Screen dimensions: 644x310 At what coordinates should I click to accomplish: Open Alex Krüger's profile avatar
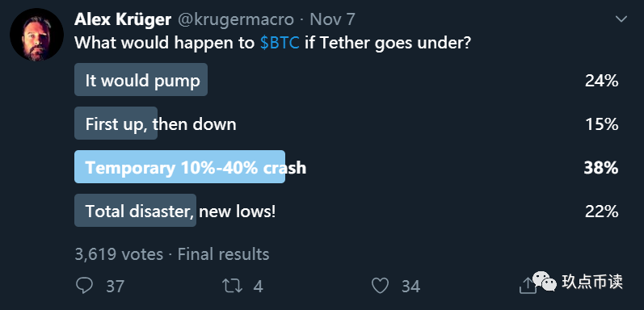36,35
